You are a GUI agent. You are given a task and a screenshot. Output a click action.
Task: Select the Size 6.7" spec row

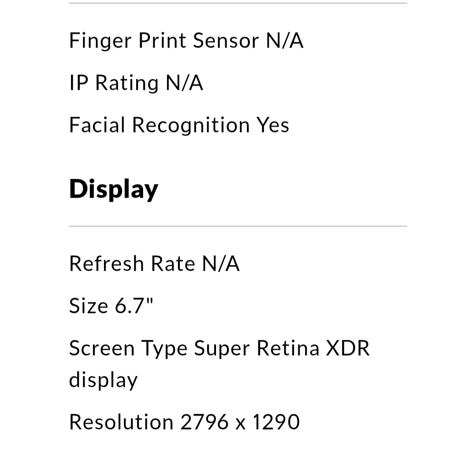pyautogui.click(x=111, y=306)
